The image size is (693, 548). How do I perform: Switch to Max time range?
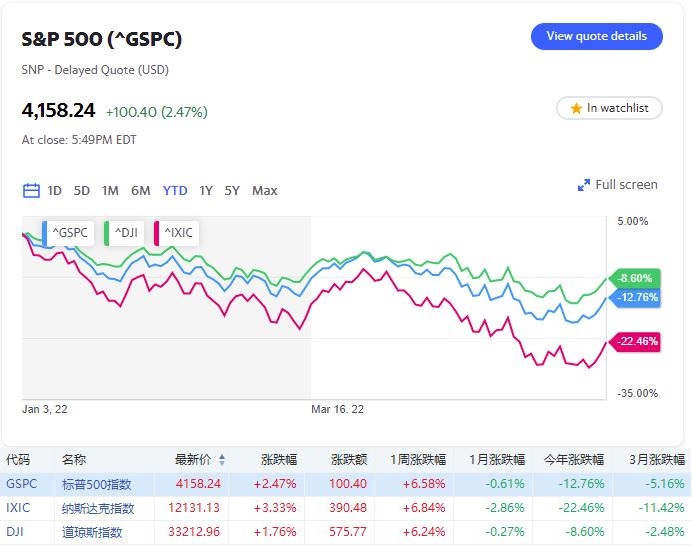pos(265,191)
